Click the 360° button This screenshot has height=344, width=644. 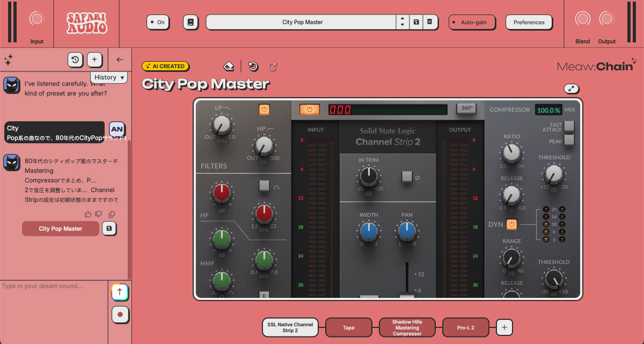point(466,108)
